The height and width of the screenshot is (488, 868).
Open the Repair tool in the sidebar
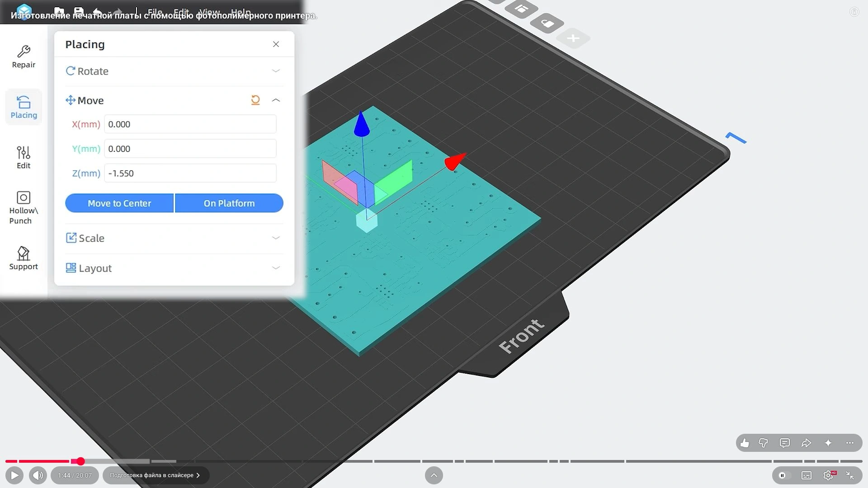click(24, 57)
